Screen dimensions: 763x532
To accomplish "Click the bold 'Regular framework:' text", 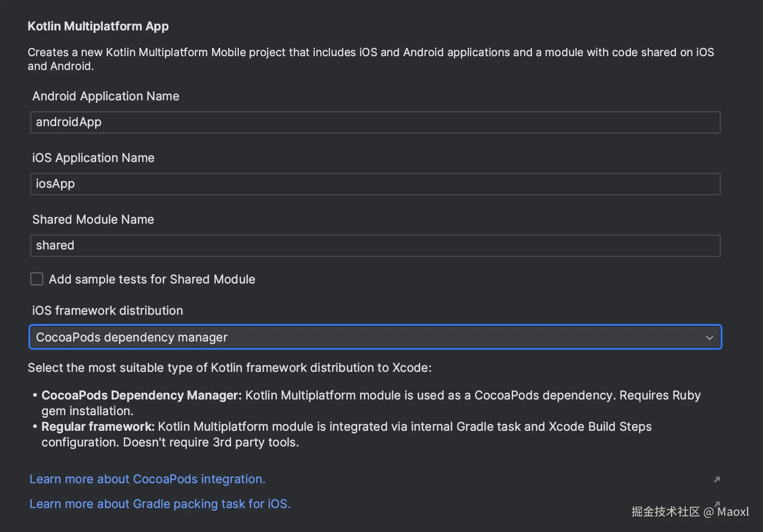I will pos(98,427).
